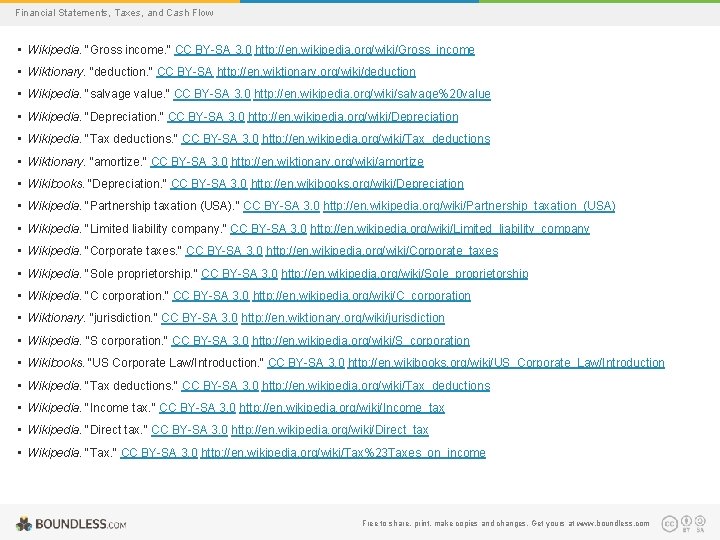Click the Creative Commons CC icon
The width and height of the screenshot is (720, 540).
pos(669,523)
